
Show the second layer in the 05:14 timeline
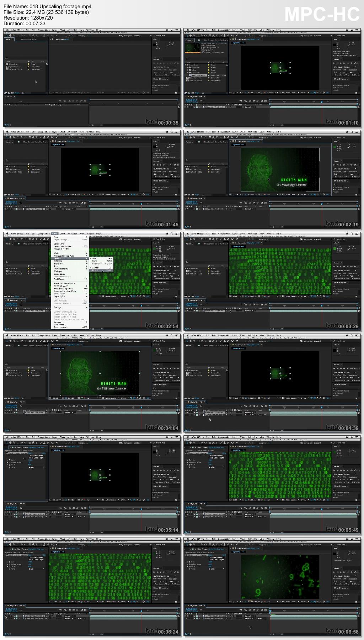point(5,516)
